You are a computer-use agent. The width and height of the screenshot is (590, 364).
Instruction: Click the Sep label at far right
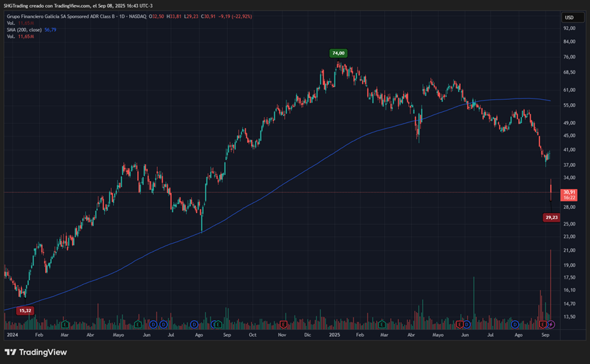(545, 335)
